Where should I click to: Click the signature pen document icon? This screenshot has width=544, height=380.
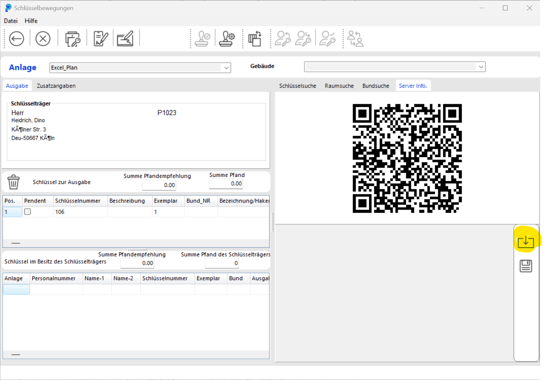click(x=125, y=39)
